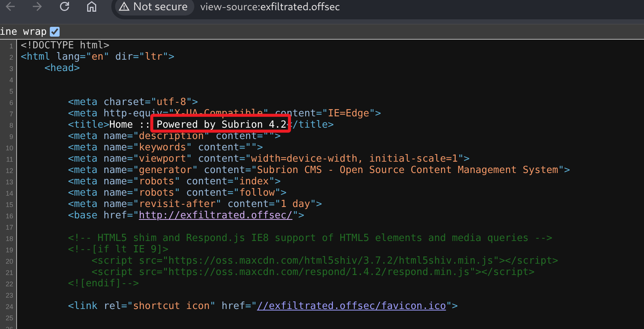Viewport: 644px width, 329px height.
Task: Click line number 24 in gutter
Action: (x=9, y=307)
